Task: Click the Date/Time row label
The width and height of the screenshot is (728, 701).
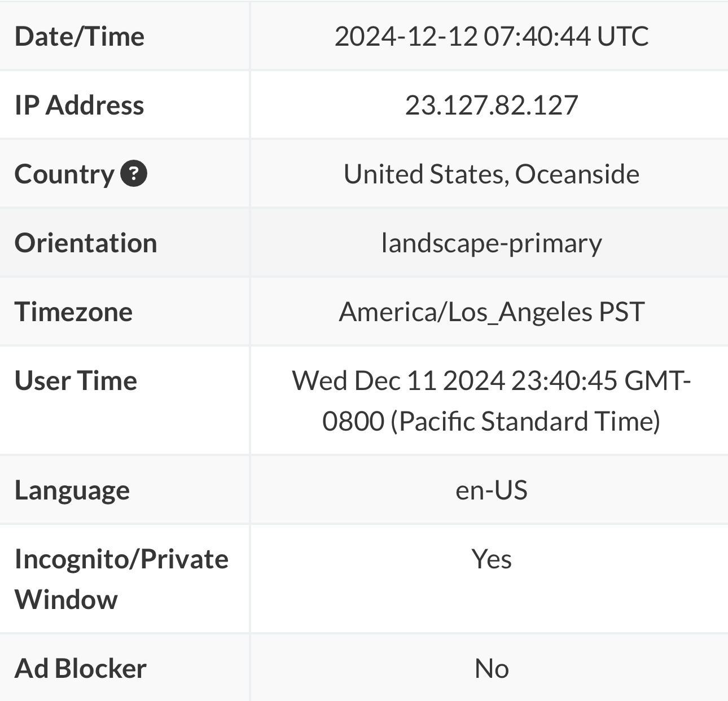Action: click(x=80, y=36)
